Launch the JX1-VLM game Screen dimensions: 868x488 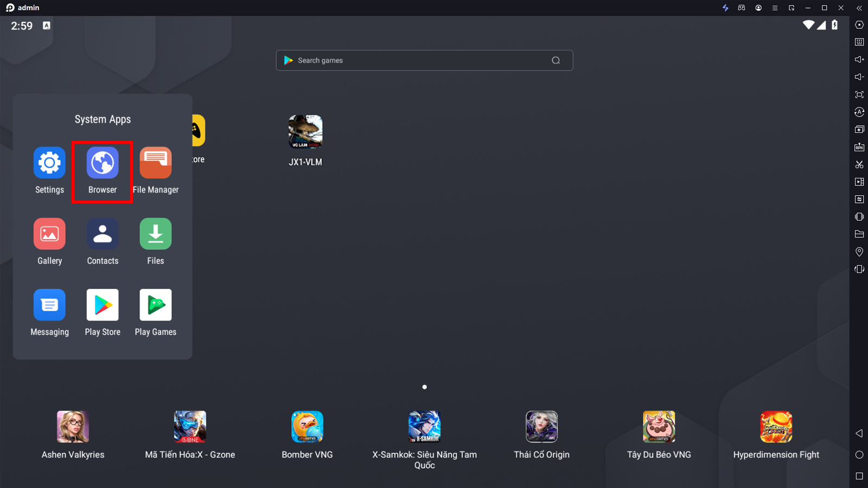point(305,132)
